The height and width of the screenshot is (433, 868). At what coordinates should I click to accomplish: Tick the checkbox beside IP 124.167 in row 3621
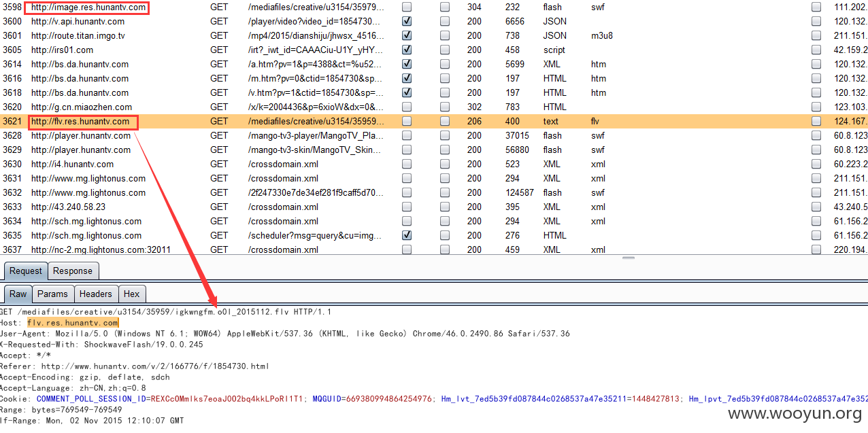coord(816,121)
